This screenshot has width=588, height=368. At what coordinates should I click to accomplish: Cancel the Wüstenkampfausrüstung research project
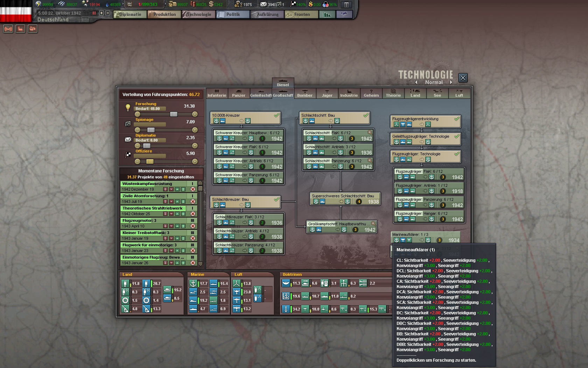click(192, 189)
